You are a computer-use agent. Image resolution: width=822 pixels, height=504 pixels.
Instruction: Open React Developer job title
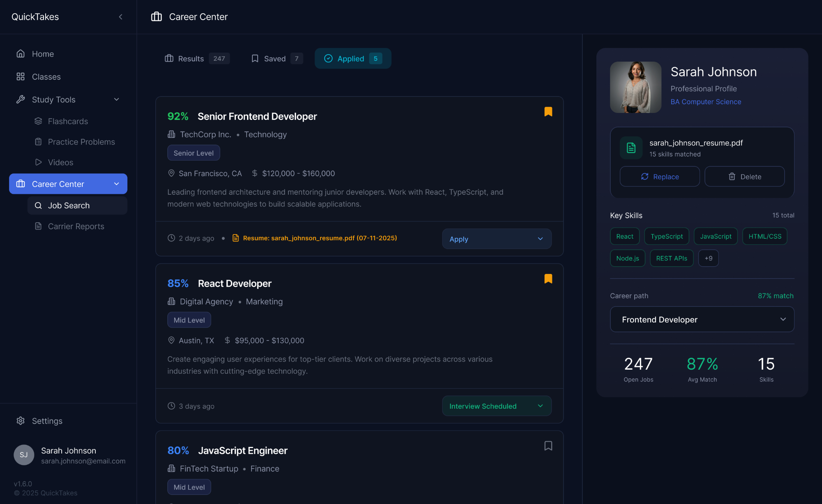coord(235,283)
